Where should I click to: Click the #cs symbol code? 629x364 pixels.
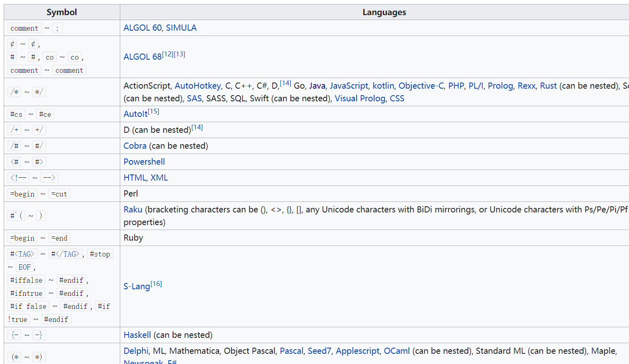[16, 114]
